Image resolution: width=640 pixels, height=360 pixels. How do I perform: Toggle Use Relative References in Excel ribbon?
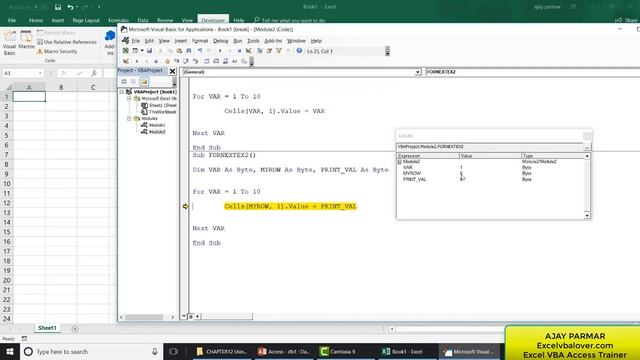(x=67, y=42)
